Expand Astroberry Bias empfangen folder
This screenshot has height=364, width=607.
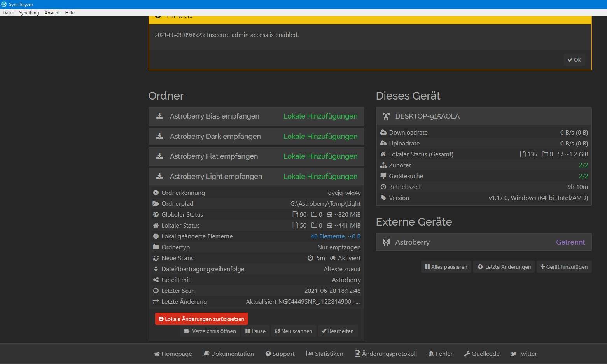(x=256, y=116)
